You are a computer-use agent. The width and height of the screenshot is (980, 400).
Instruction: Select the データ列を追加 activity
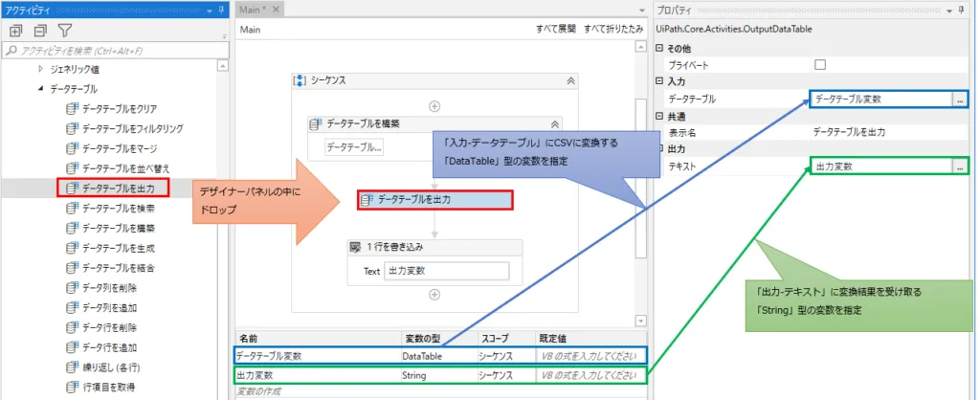pos(101,307)
